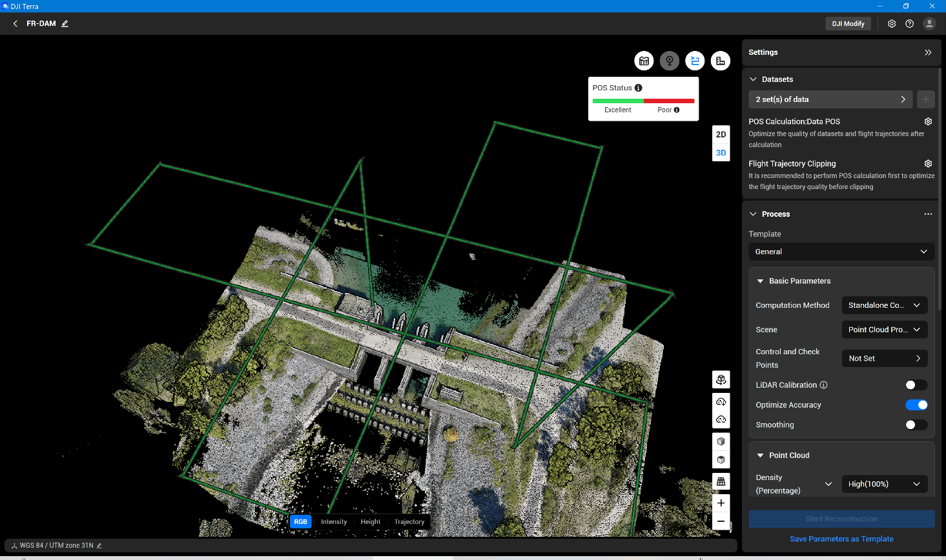The height and width of the screenshot is (560, 946).
Task: Switch the point cloud view to Intensity
Action: pyautogui.click(x=333, y=521)
